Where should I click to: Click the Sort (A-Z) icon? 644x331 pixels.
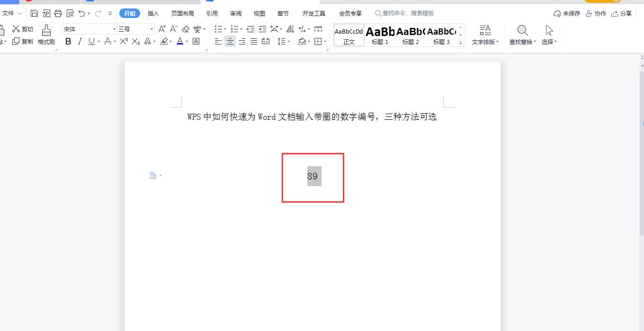click(290, 29)
